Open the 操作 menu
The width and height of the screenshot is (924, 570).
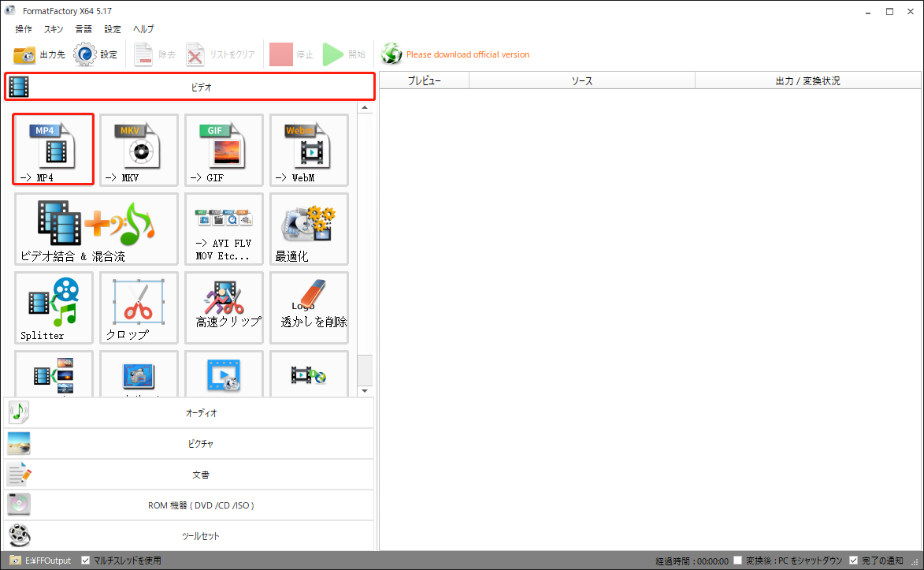pyautogui.click(x=24, y=29)
